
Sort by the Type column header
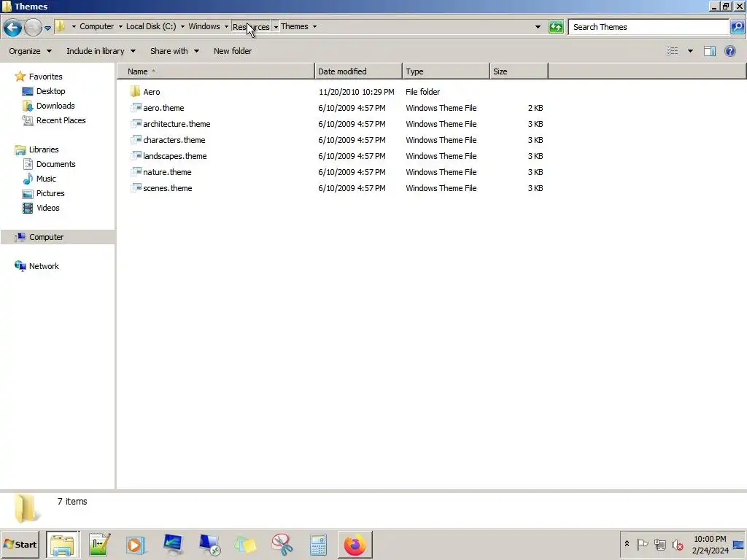click(x=446, y=71)
